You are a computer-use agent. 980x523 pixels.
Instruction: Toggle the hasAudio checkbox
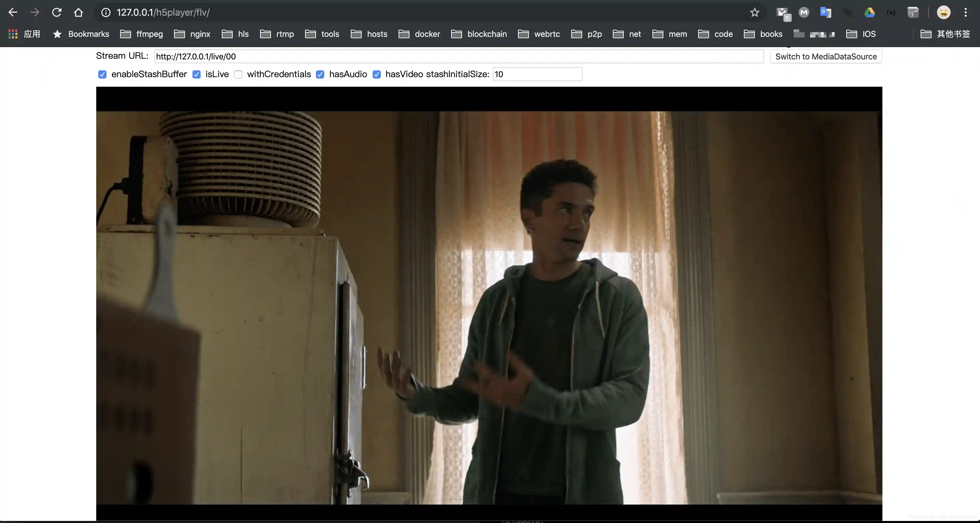coord(320,74)
